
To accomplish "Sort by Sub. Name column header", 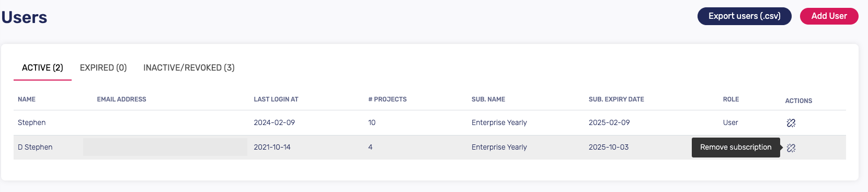I will coord(488,99).
